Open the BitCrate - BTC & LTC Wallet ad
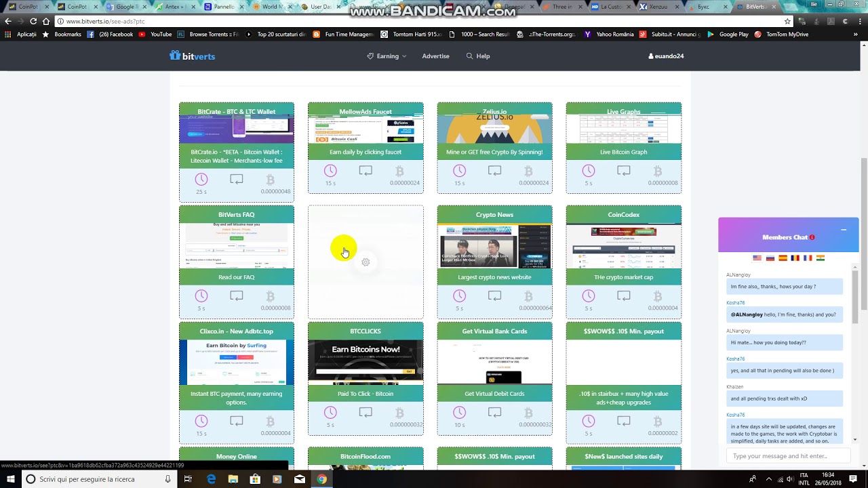Image resolution: width=868 pixels, height=488 pixels. point(237,112)
